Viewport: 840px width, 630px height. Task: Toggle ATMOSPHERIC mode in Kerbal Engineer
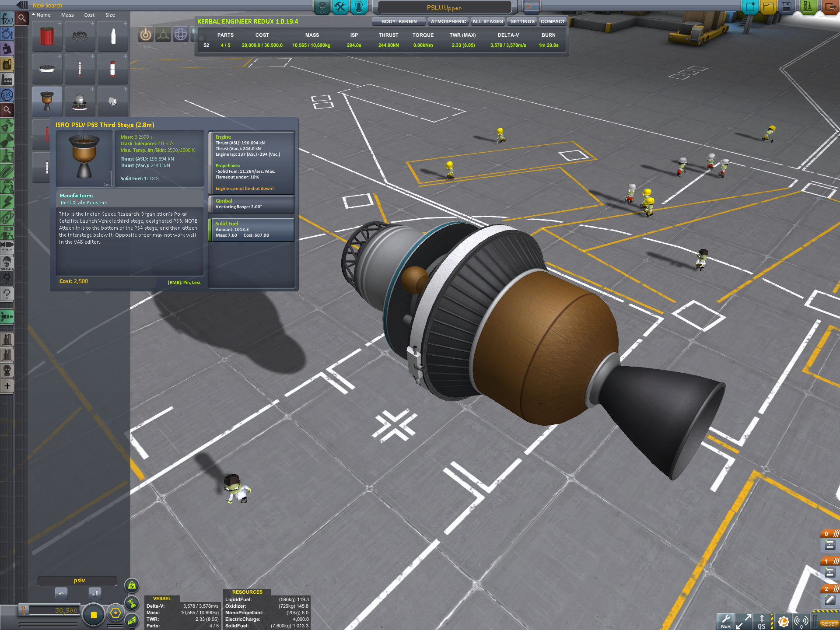448,21
